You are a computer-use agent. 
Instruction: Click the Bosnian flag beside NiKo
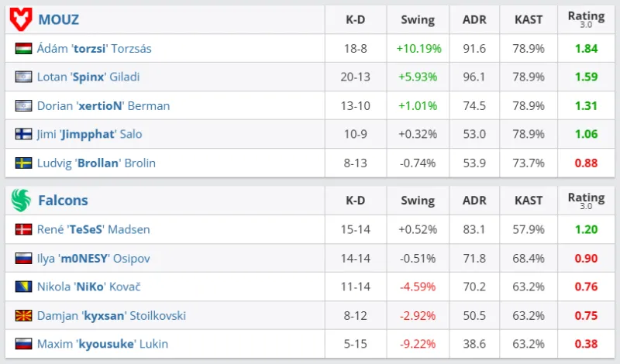23,287
